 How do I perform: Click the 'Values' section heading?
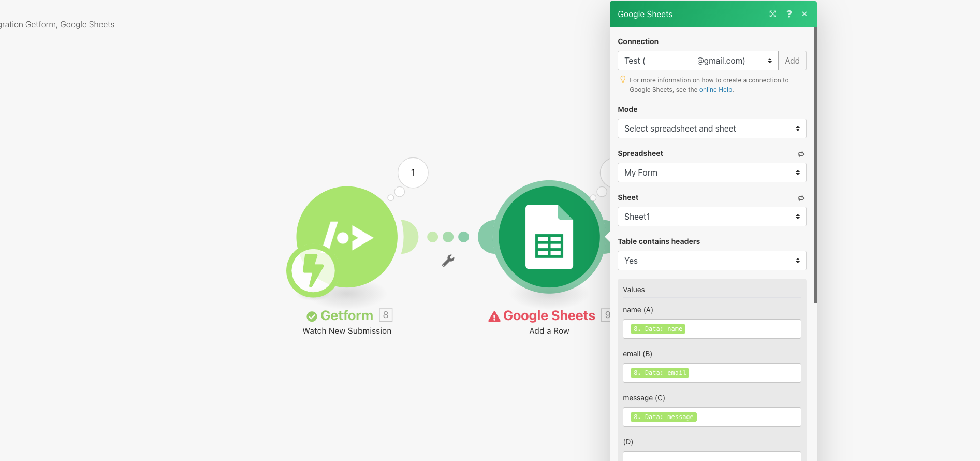pos(634,290)
